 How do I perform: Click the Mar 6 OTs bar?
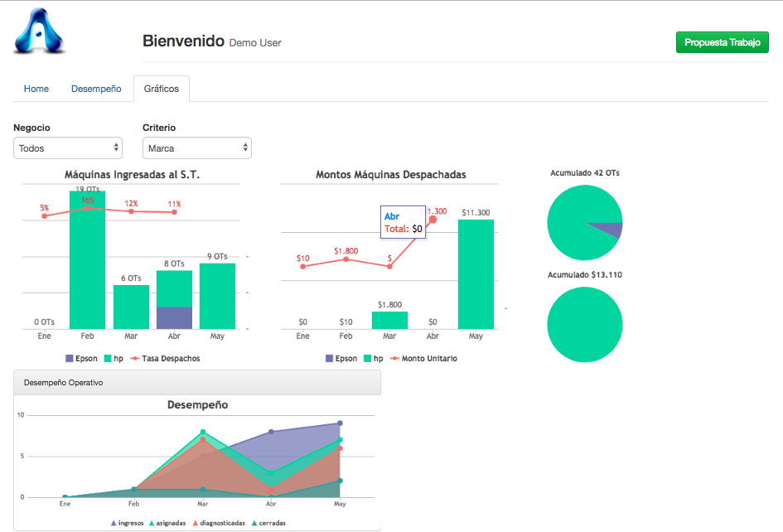pyautogui.click(x=131, y=307)
